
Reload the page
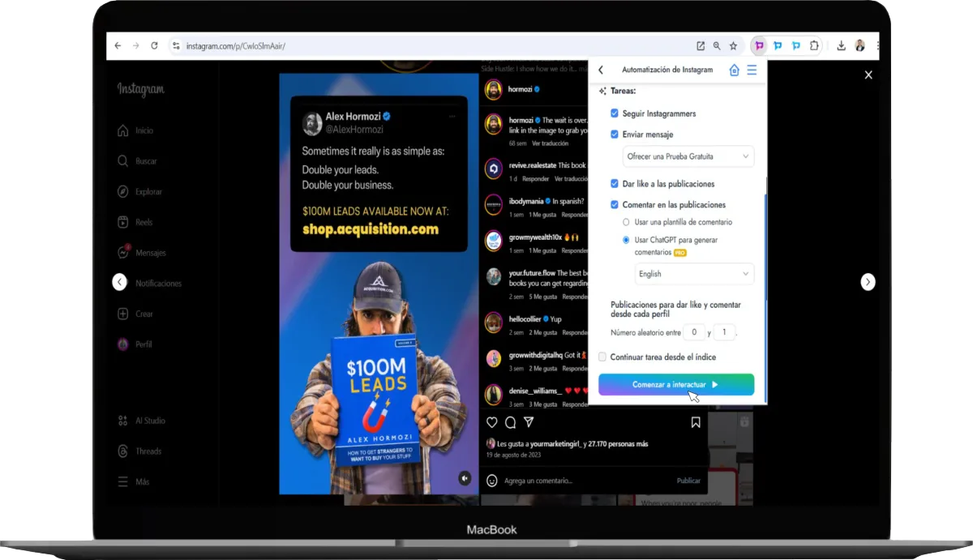click(x=154, y=46)
